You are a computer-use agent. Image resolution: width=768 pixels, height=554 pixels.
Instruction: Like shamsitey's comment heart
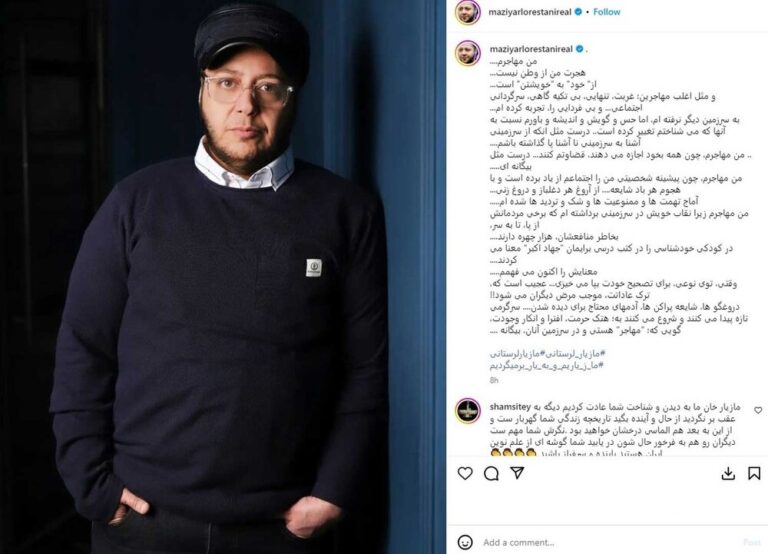[758, 410]
